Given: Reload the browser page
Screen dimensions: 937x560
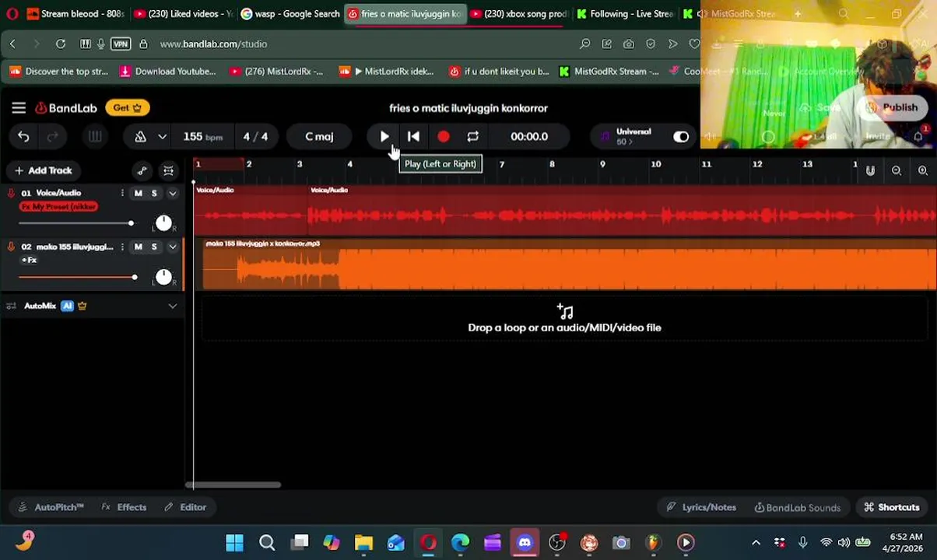Looking at the screenshot, I should coord(61,44).
